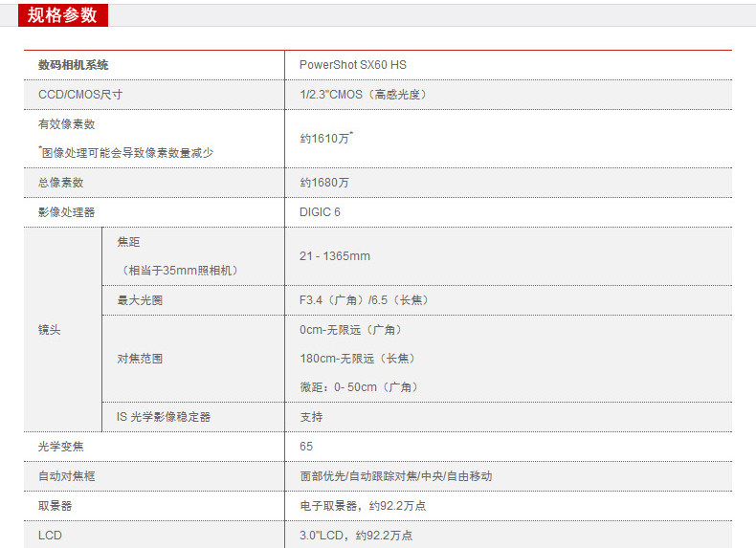The image size is (756, 548).
Task: Click the 对焦范围 label
Action: point(140,359)
